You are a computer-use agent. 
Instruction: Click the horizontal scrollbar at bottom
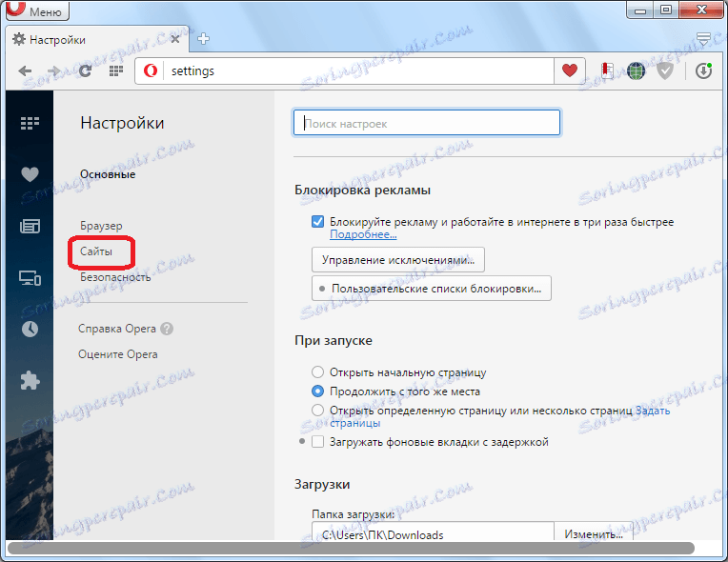pos(352,548)
